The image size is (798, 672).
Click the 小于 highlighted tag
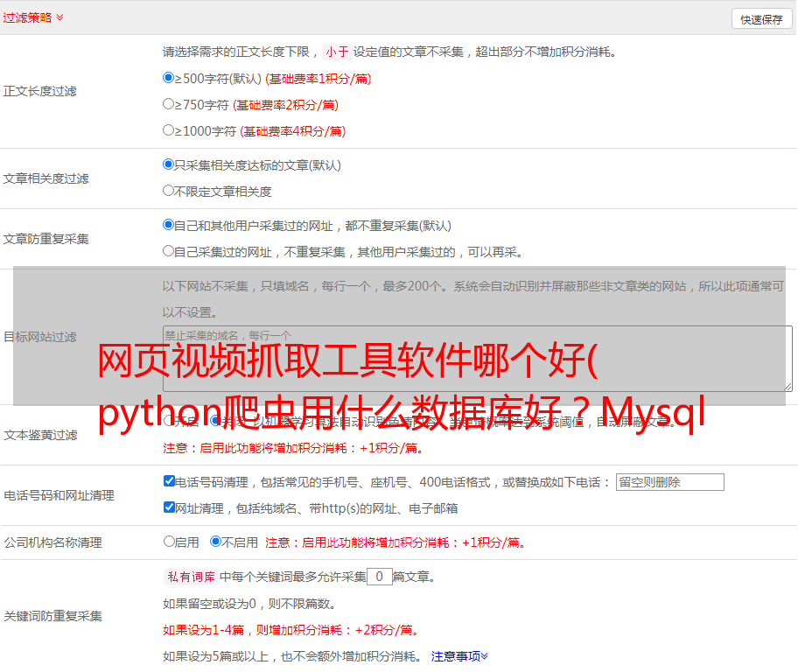coord(337,52)
